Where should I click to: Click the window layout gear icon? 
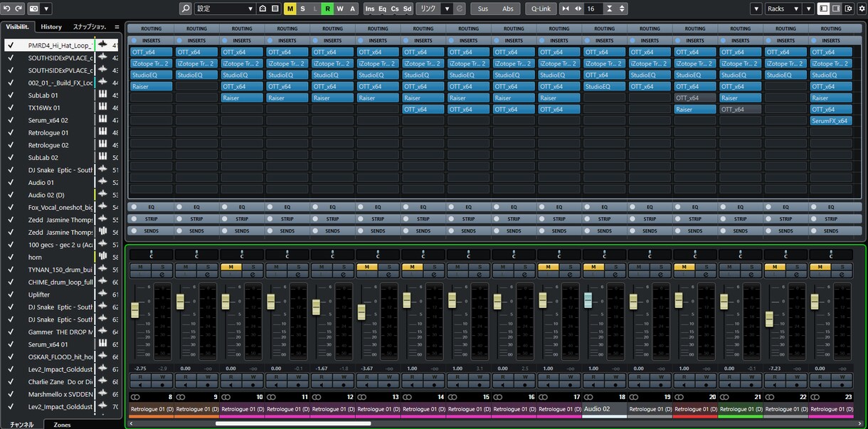pos(847,9)
